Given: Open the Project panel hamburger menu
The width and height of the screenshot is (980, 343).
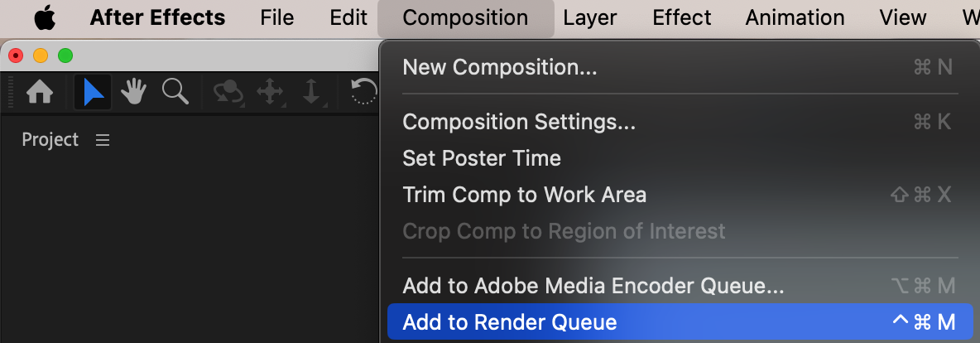Looking at the screenshot, I should point(103,141).
